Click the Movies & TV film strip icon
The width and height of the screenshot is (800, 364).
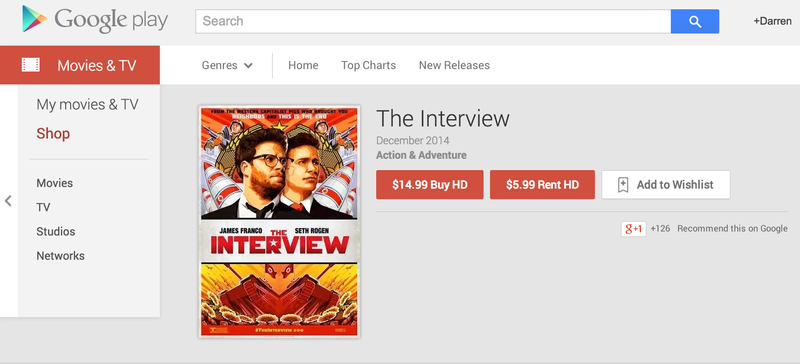click(31, 65)
